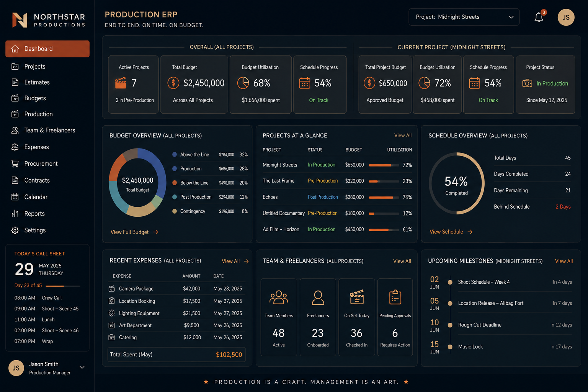Click the Camera Package expense icon
This screenshot has height=392, width=588.
pos(111,289)
